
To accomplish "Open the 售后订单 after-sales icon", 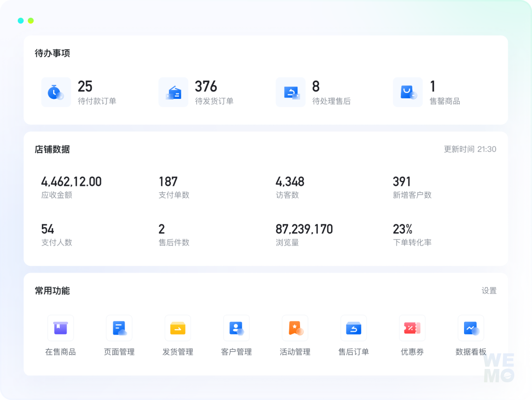I will pyautogui.click(x=354, y=328).
